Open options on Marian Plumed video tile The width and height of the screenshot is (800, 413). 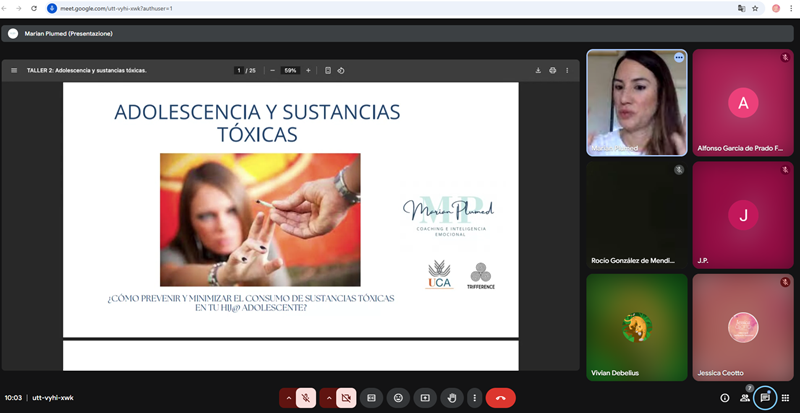point(679,58)
